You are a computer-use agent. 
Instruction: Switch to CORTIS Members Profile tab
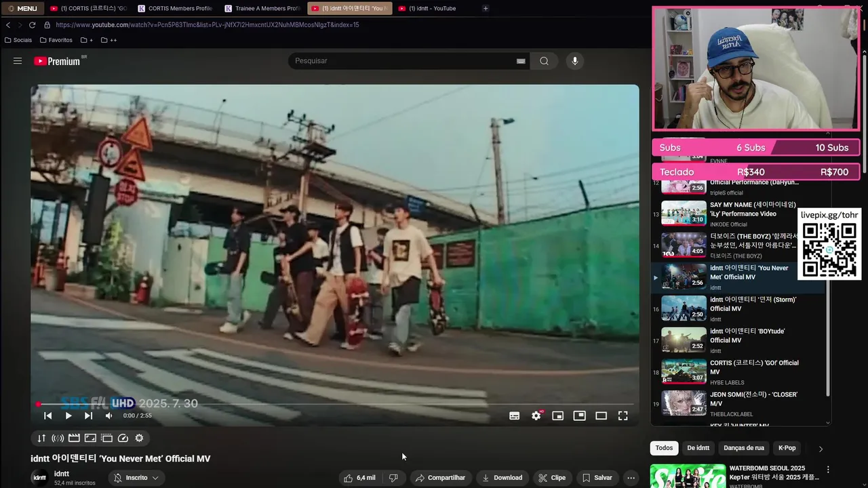tap(176, 8)
